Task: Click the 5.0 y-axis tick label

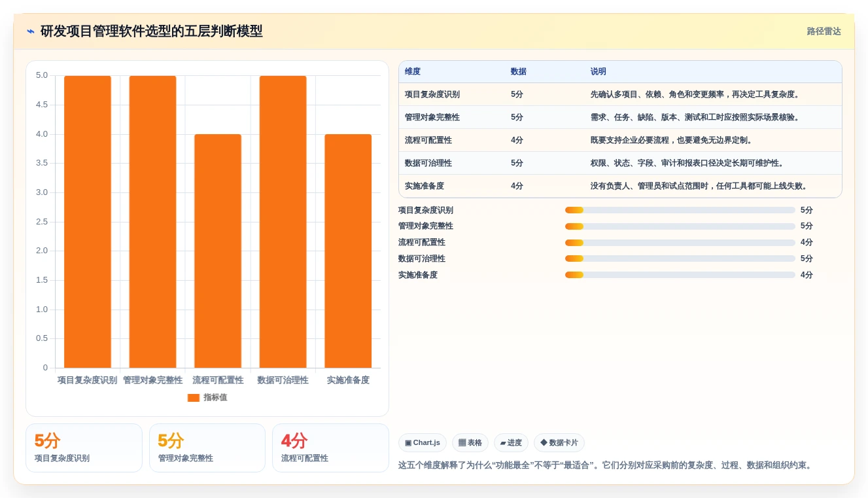Action: pyautogui.click(x=42, y=75)
